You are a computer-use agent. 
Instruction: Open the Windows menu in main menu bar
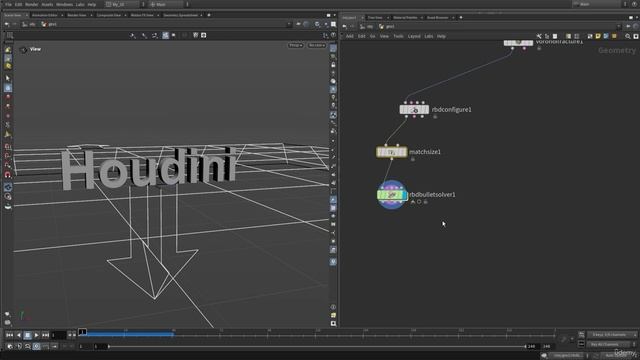[x=64, y=4]
